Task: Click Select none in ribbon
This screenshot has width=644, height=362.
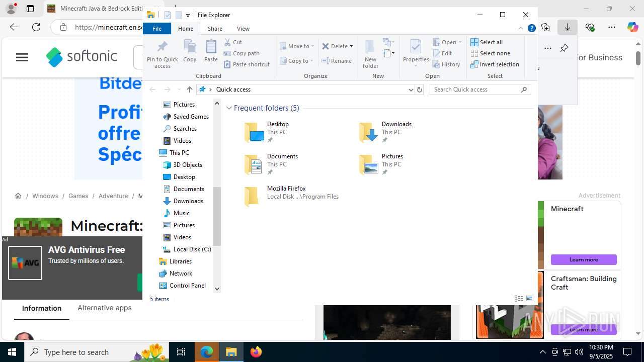Action: click(x=490, y=53)
